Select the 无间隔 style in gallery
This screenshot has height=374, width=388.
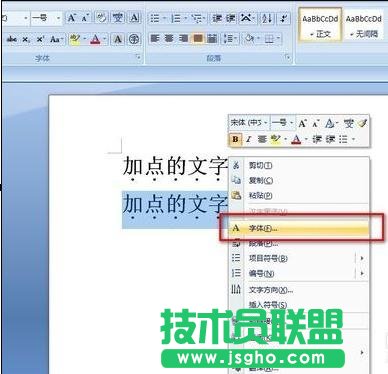tap(364, 26)
